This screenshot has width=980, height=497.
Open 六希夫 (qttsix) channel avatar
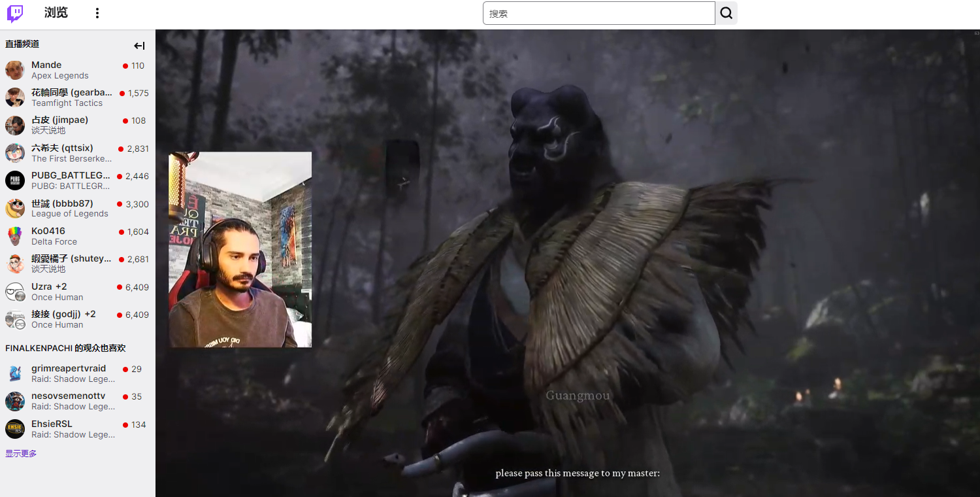[x=15, y=153]
